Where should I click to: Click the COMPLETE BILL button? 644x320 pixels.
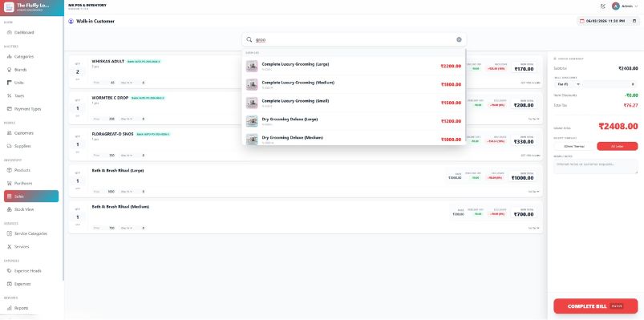[x=596, y=306]
